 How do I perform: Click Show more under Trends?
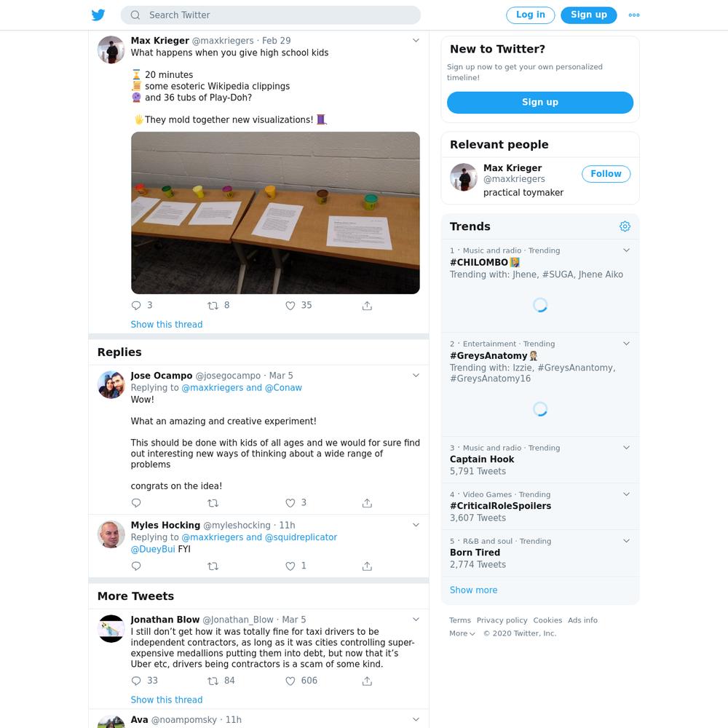[x=473, y=590]
